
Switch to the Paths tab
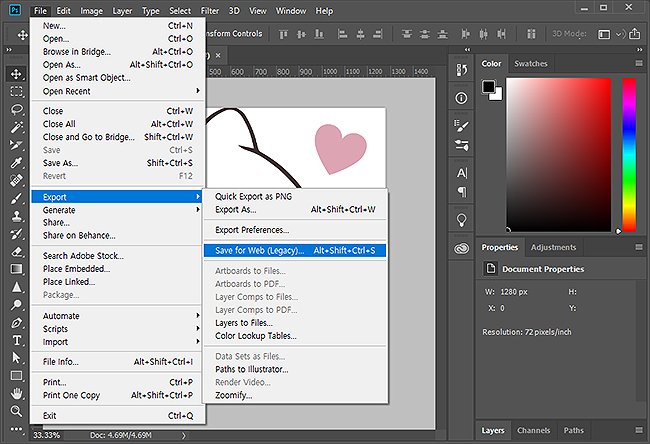point(573,430)
